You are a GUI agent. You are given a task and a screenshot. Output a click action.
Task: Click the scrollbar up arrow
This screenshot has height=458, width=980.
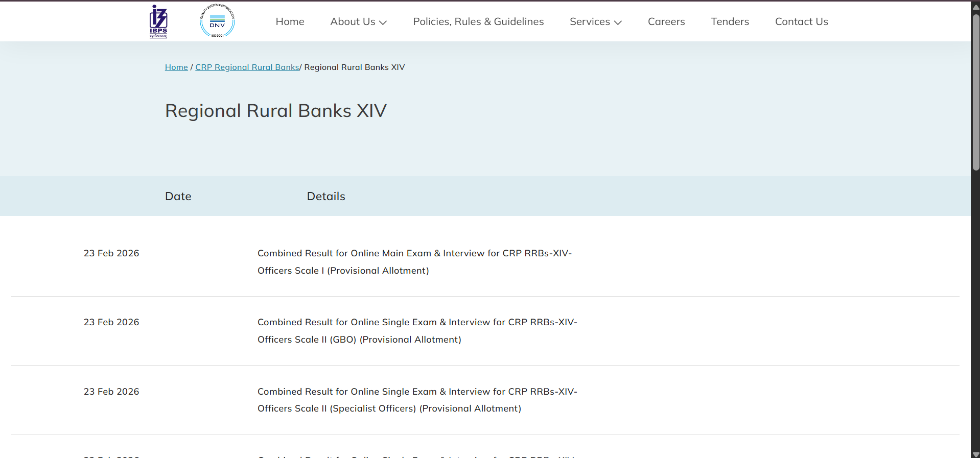(975, 7)
